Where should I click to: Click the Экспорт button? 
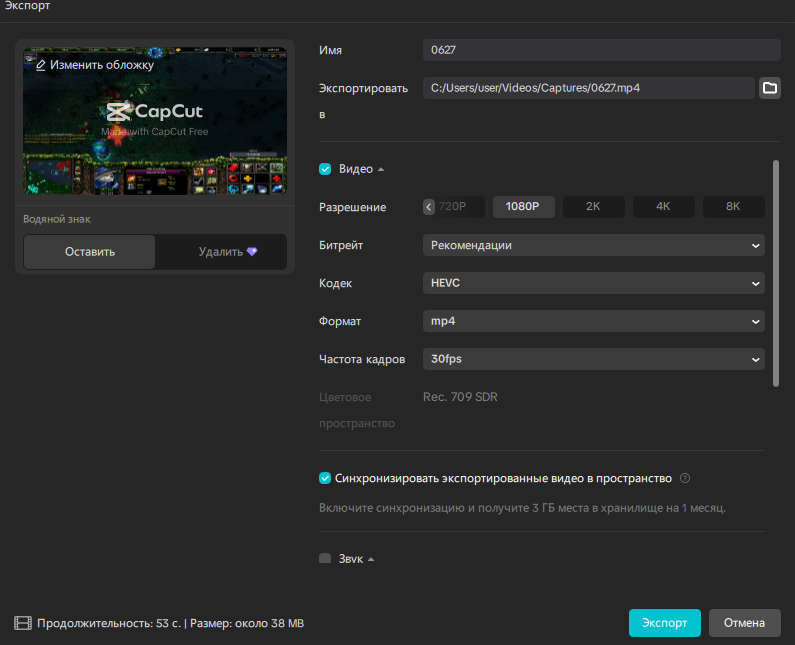(665, 623)
